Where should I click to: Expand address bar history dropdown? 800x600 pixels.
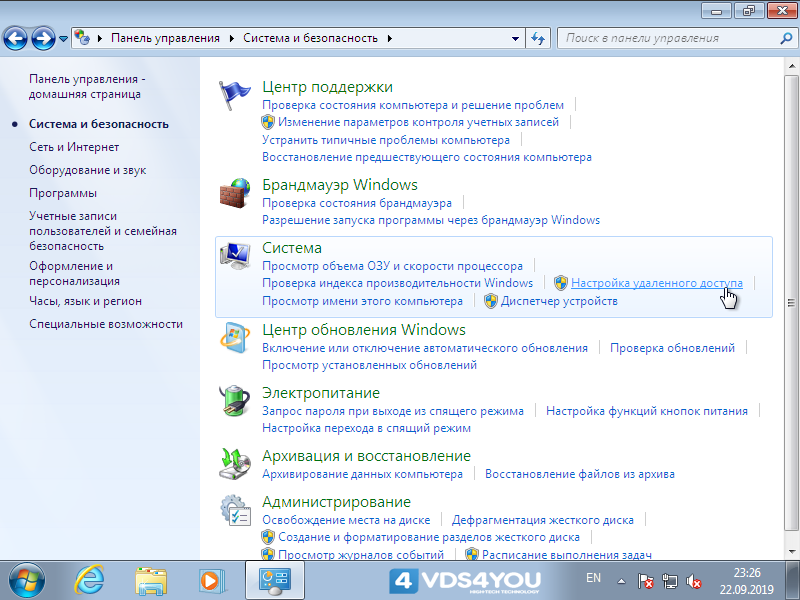click(x=515, y=38)
